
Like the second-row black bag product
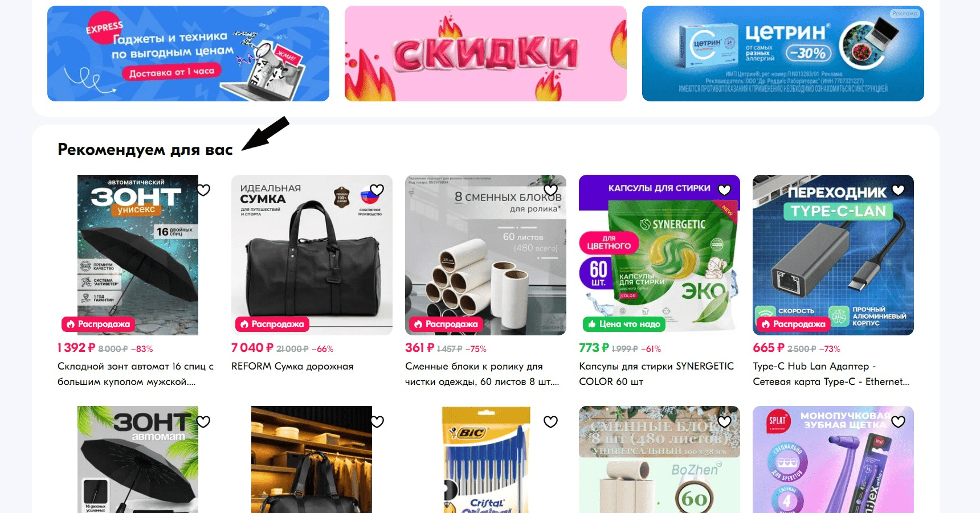(377, 421)
